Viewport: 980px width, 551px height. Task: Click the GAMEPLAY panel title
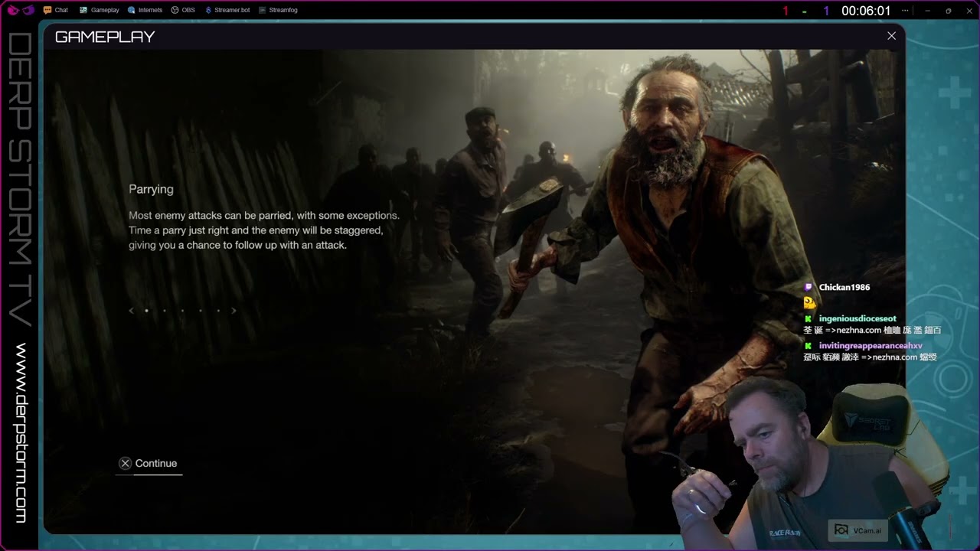(105, 37)
